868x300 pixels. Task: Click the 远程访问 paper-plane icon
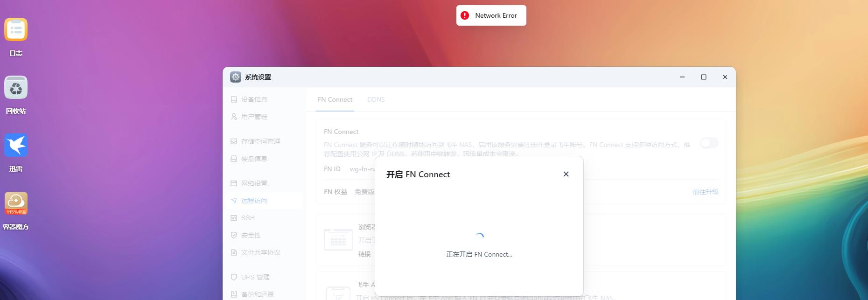pos(234,201)
